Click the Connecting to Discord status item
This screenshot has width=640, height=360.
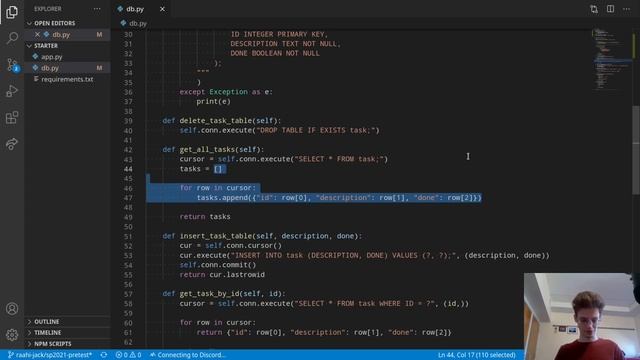[x=187, y=355]
